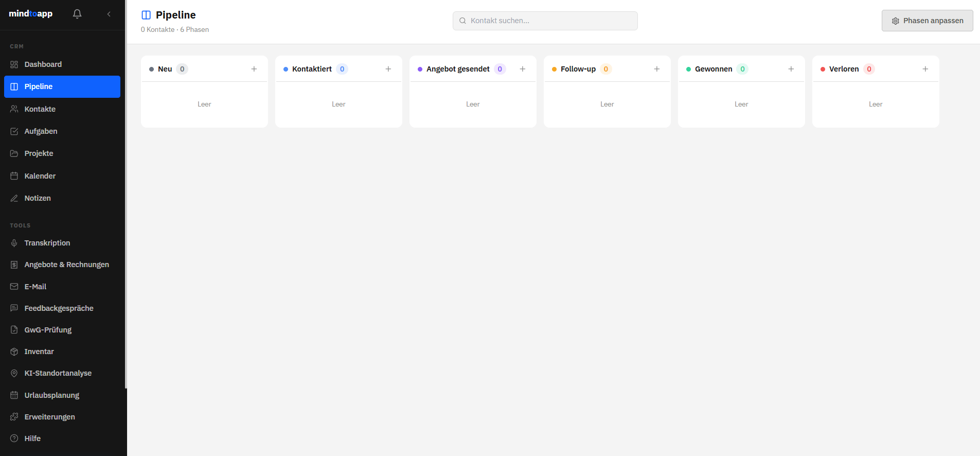Show the Kalender view
Screen dimensions: 980x456
[x=62, y=176]
